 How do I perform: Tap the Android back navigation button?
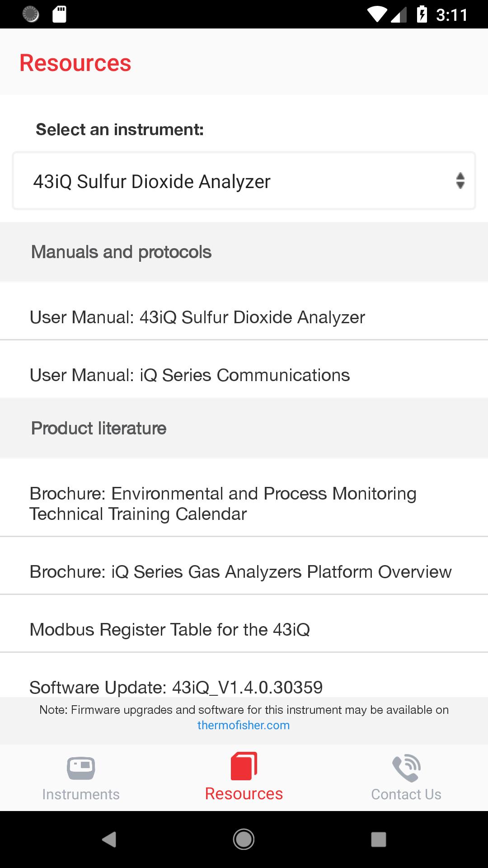click(x=109, y=840)
